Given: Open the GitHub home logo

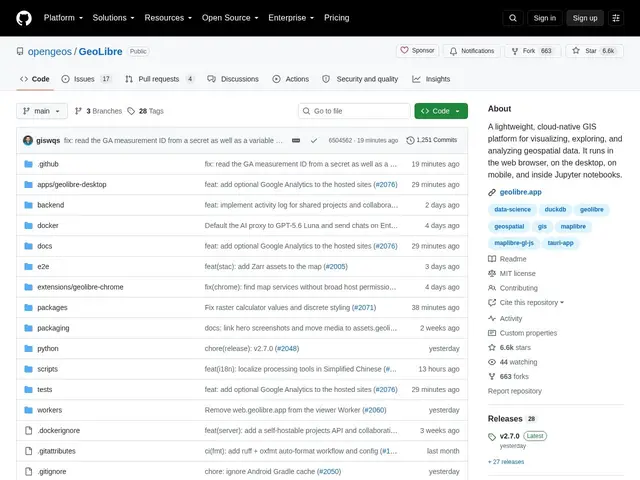Looking at the screenshot, I should point(24,18).
